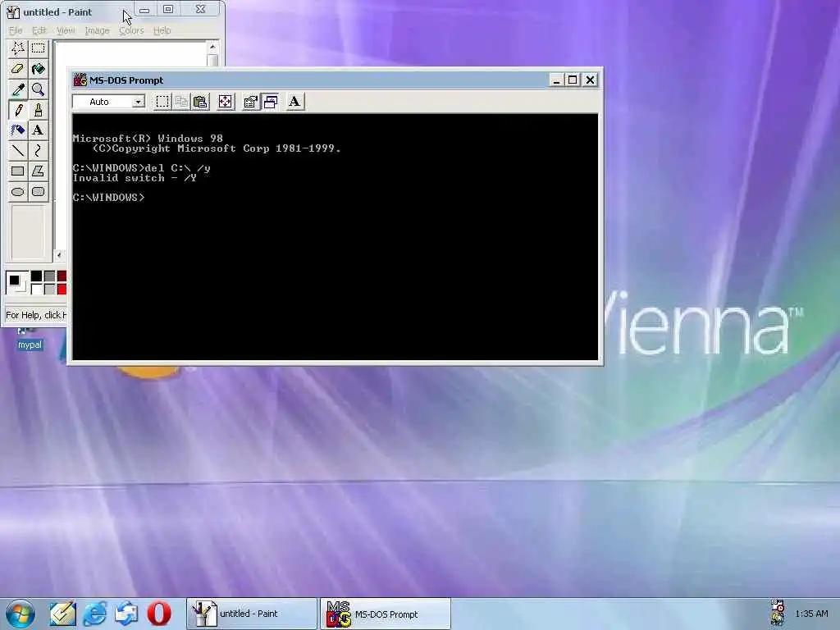This screenshot has height=630, width=840.
Task: Open the Edit menu in Paint
Action: 39,30
